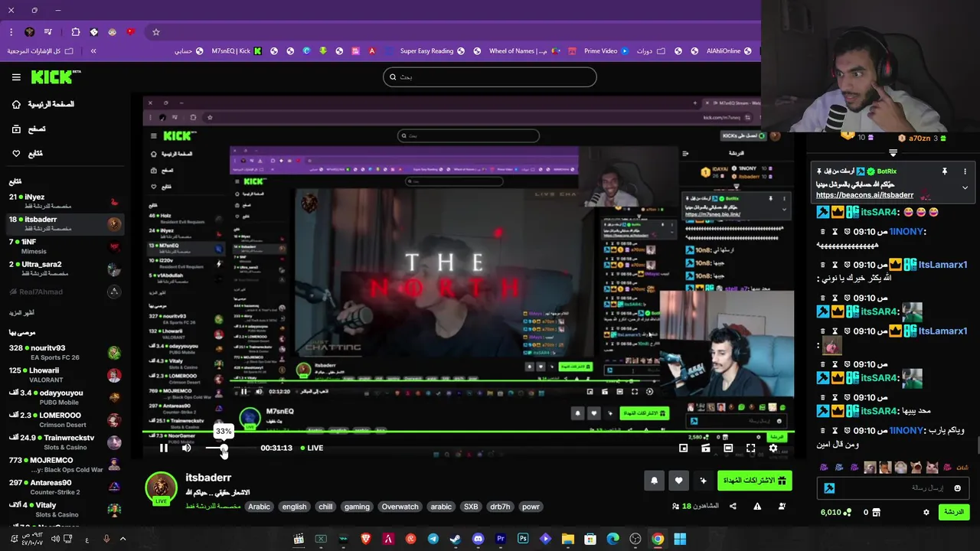Open the Windows Start button
The height and width of the screenshot is (551, 980).
pyautogui.click(x=680, y=539)
